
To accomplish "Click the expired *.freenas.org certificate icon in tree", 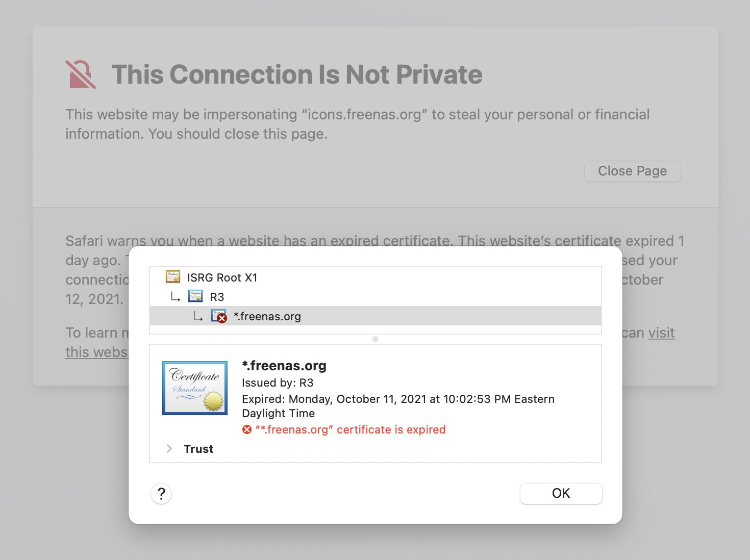I will (219, 316).
